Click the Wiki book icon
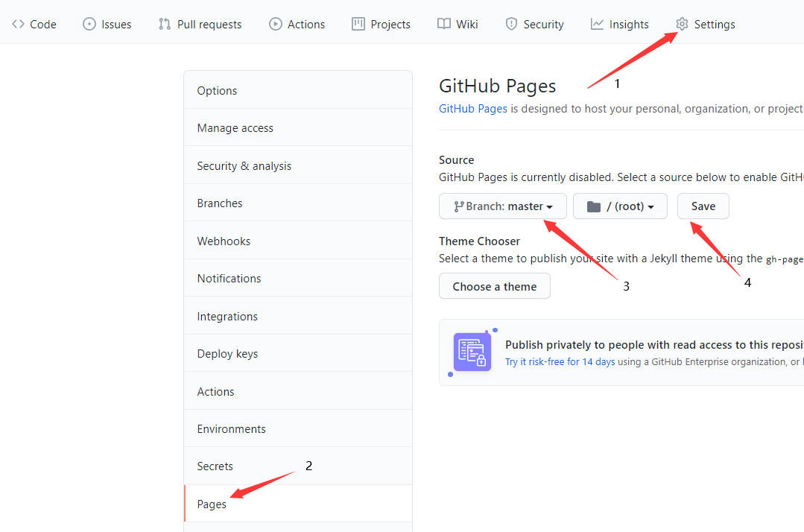This screenshot has height=532, width=804. pyautogui.click(x=444, y=24)
